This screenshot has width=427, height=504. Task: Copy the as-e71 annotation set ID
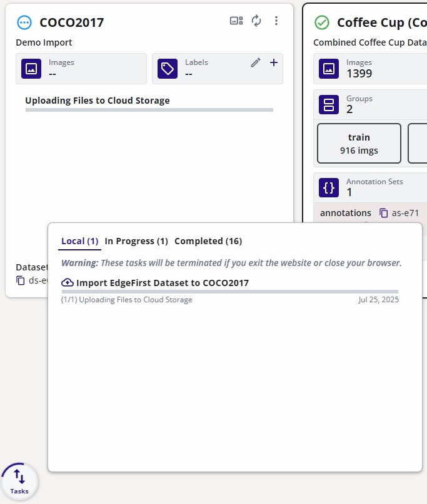(x=384, y=214)
